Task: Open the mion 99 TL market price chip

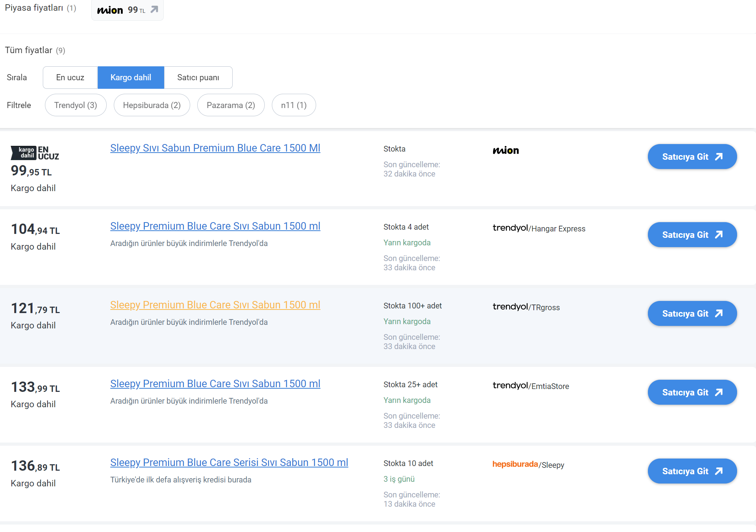Action: tap(127, 10)
